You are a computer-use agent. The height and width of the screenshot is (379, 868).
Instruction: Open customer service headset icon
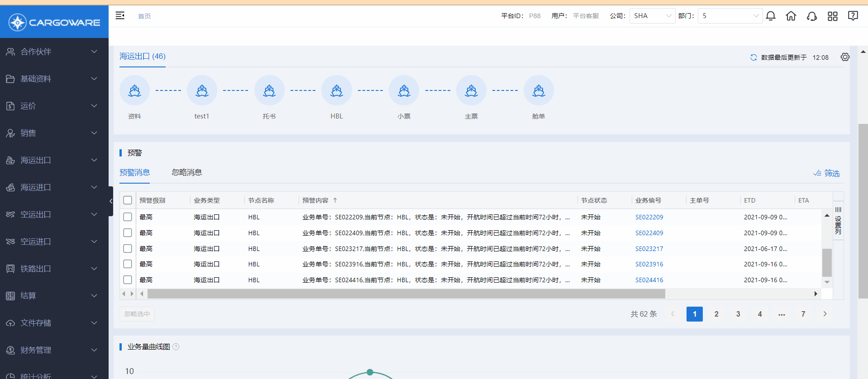[812, 16]
